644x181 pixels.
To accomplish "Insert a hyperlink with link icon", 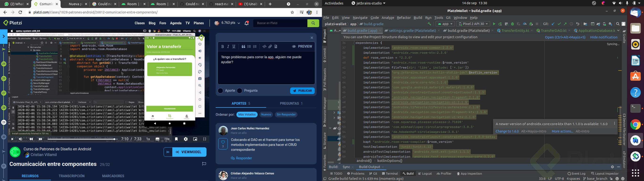I will click(x=270, y=46).
